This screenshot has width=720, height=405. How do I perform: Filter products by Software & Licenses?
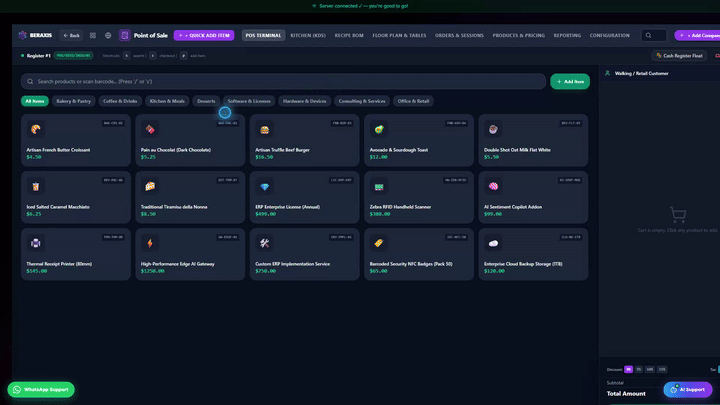pyautogui.click(x=249, y=101)
